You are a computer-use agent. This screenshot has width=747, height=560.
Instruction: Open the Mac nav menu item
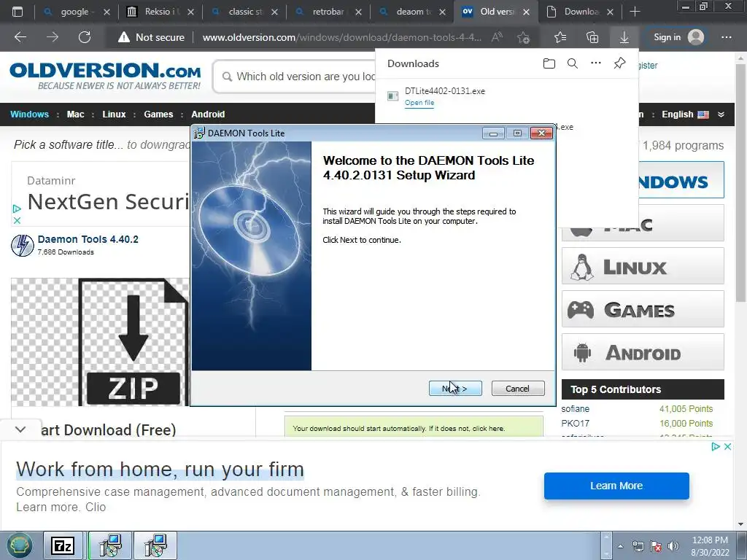(75, 114)
